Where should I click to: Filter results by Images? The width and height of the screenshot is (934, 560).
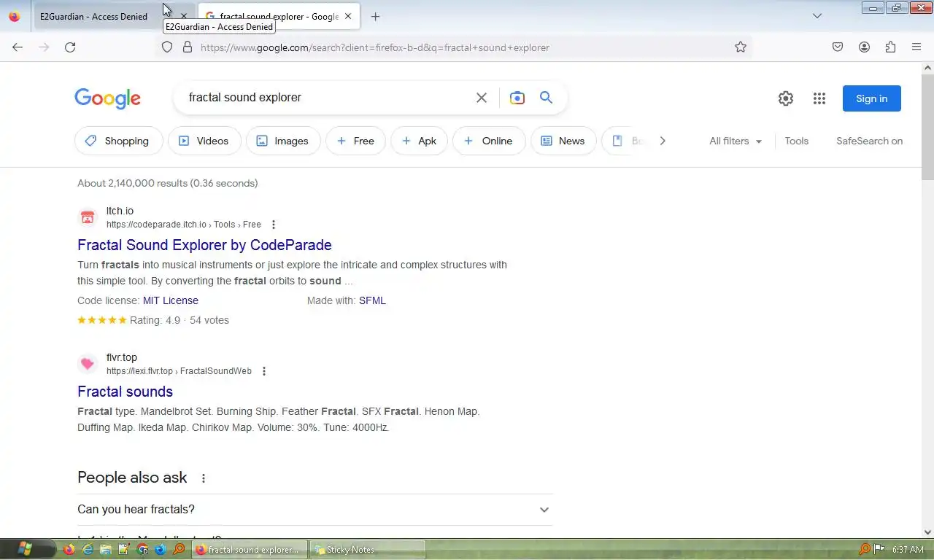point(283,141)
